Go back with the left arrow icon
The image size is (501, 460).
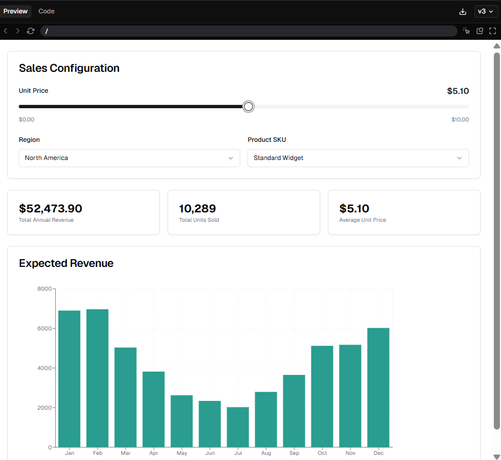click(x=6, y=31)
